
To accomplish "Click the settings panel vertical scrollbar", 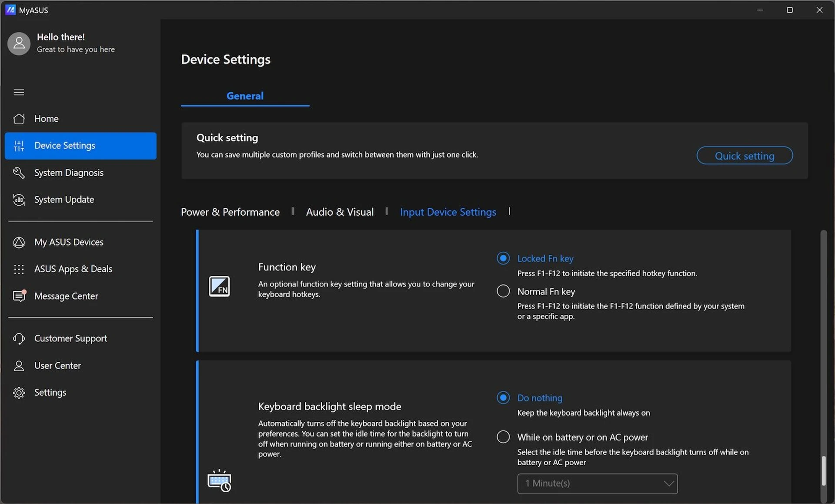I will (x=823, y=471).
